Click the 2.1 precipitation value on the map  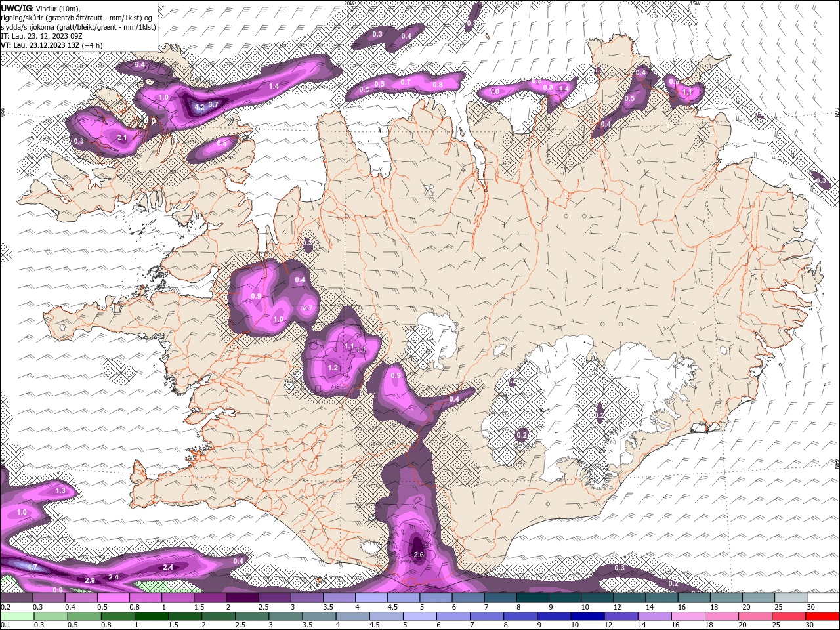click(121, 137)
